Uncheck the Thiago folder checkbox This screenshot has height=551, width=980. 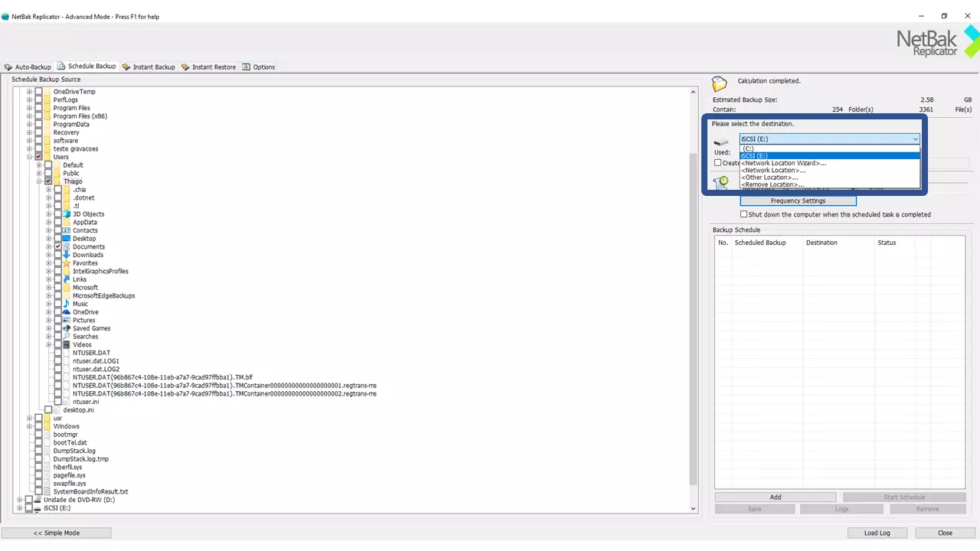click(49, 181)
